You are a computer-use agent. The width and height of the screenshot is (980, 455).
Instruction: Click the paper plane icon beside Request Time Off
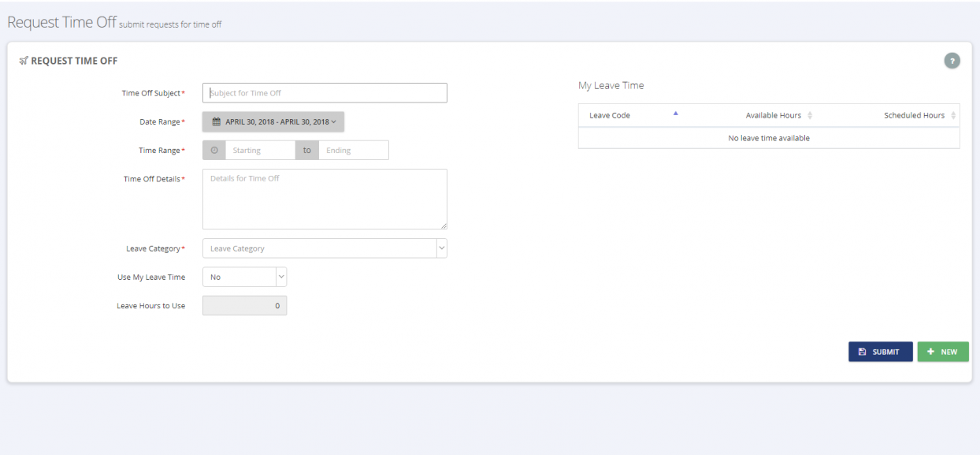point(24,61)
